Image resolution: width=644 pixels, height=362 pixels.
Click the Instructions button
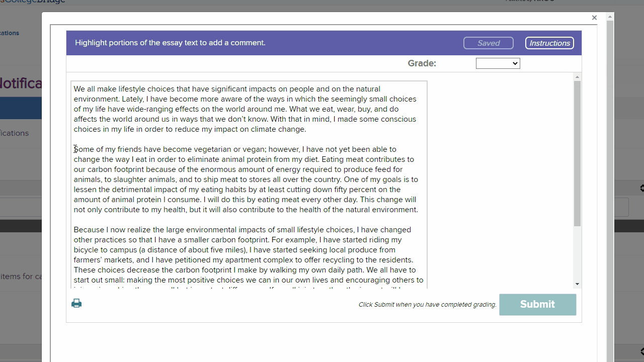pos(549,43)
